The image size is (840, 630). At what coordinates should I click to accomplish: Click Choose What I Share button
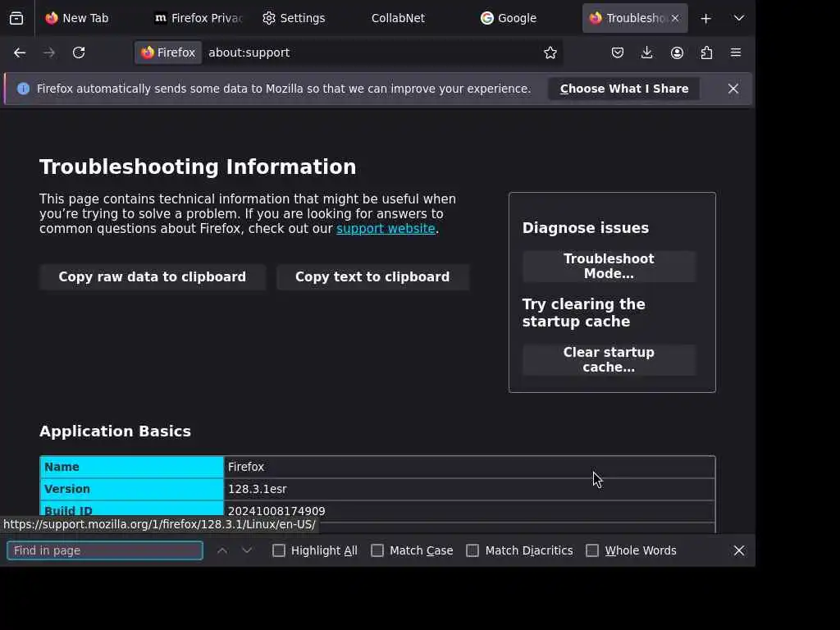click(x=624, y=89)
